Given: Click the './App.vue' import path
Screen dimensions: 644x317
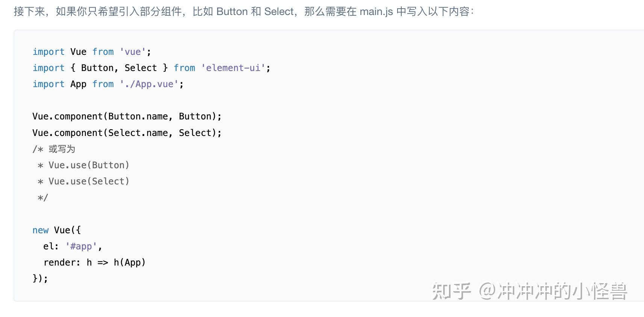Looking at the screenshot, I should point(149,84).
